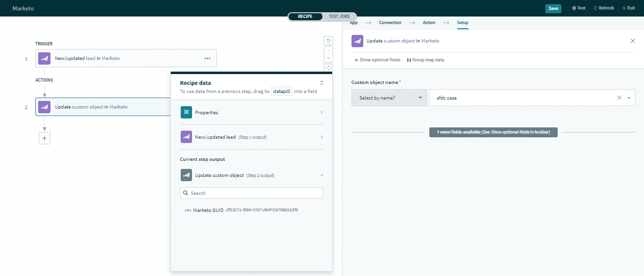Click the plus icon to add a step
Screen dimensions: 644x276
tap(44, 138)
